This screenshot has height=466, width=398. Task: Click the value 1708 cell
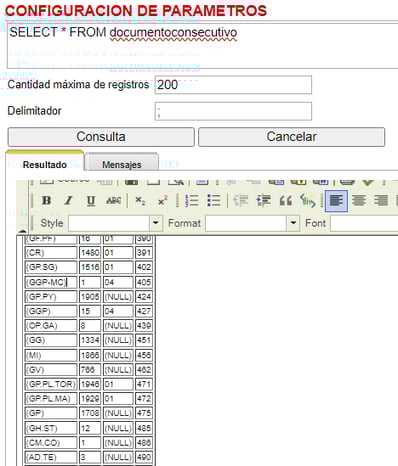tap(90, 413)
